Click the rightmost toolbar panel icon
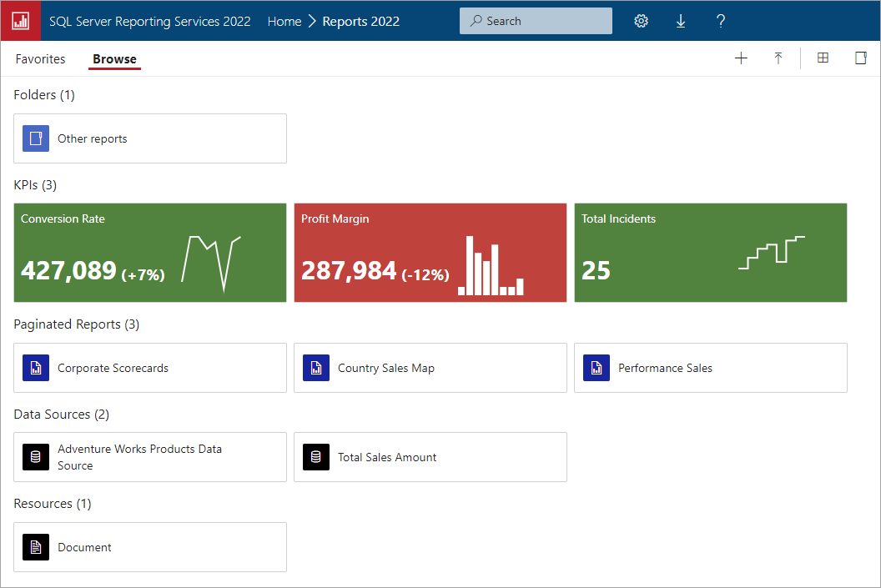881x588 pixels. coord(861,58)
